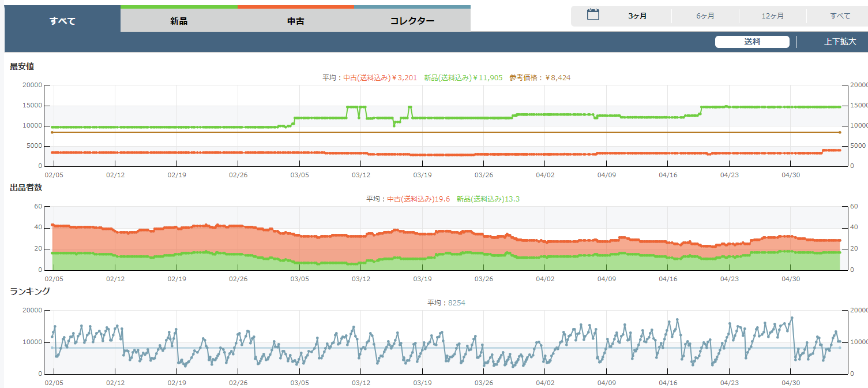Click the calendar icon beside 3ヶ月
This screenshot has height=388, width=868.
coord(593,15)
